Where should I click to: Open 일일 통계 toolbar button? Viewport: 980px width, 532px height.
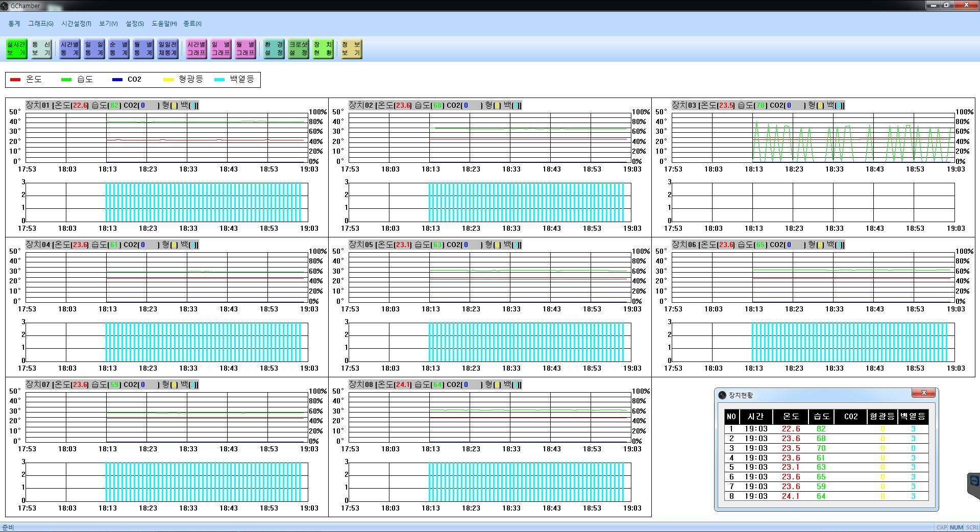pyautogui.click(x=94, y=49)
